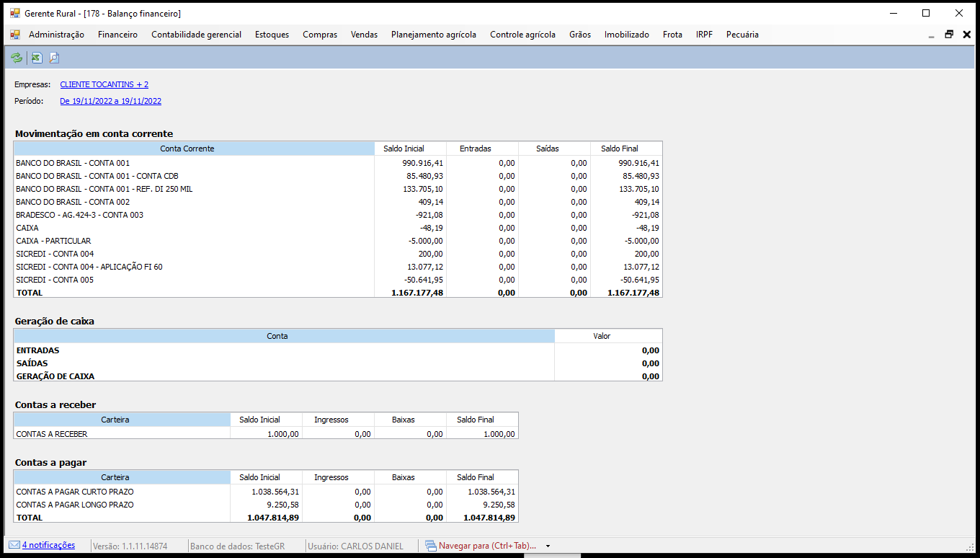Open the Vendas menu
This screenshot has width=980, height=558.
[x=364, y=35]
